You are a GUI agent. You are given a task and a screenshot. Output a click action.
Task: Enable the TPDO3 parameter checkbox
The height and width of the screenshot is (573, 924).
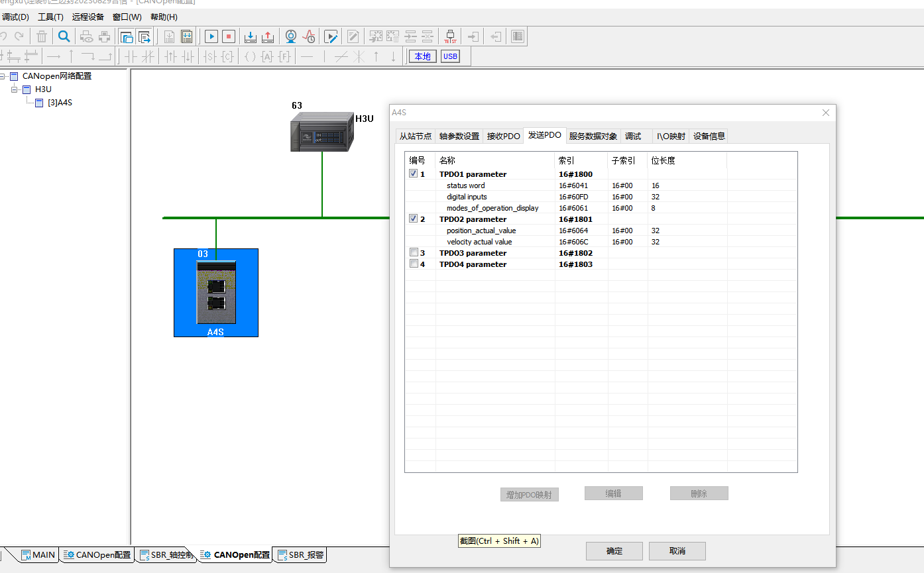414,252
